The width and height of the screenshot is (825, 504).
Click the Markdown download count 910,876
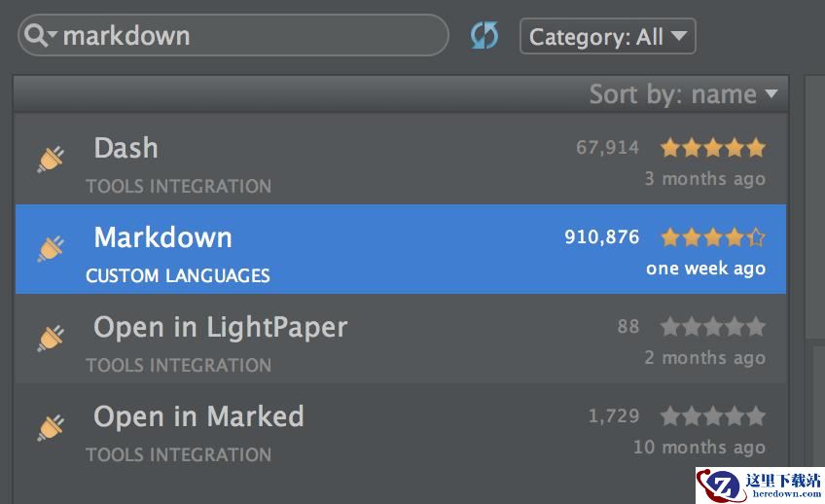pyautogui.click(x=601, y=237)
